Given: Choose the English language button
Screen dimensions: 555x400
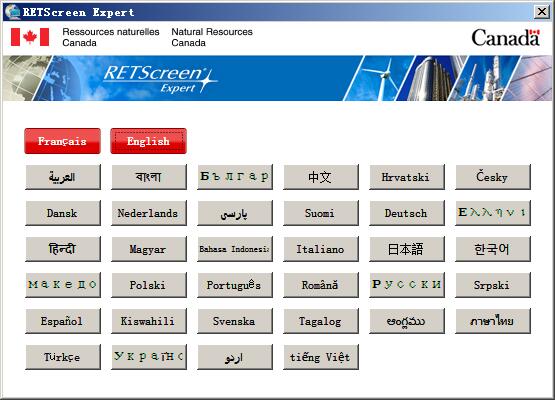Looking at the screenshot, I should click(148, 141).
